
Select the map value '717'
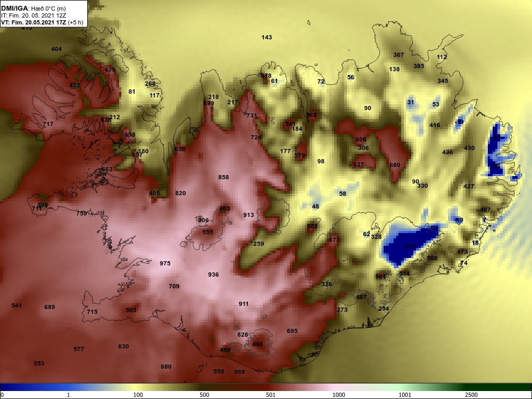pyautogui.click(x=48, y=124)
